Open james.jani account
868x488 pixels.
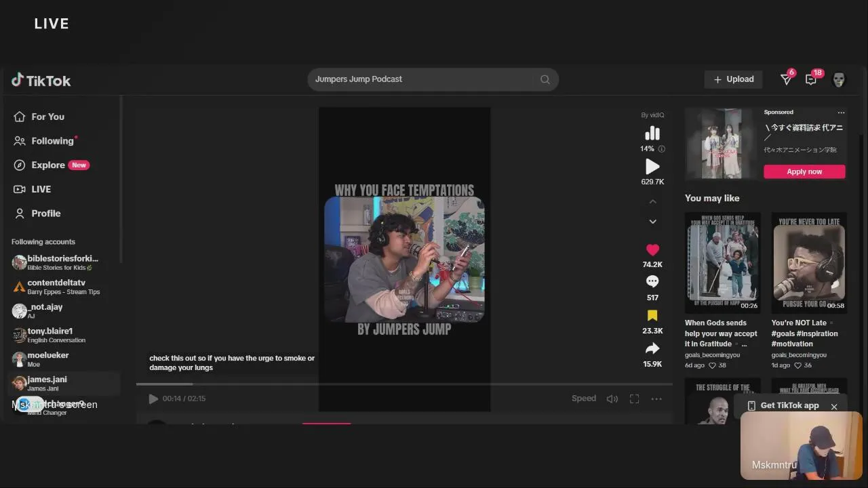click(x=64, y=383)
